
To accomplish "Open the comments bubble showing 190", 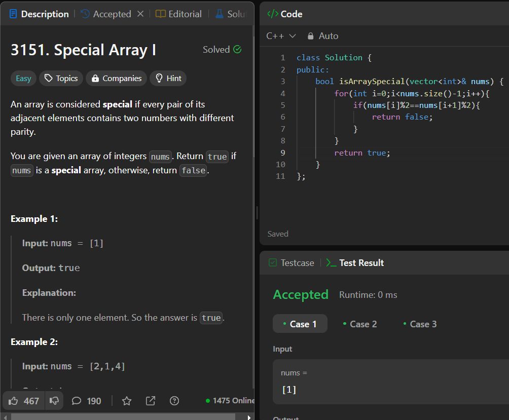I will pyautogui.click(x=86, y=401).
